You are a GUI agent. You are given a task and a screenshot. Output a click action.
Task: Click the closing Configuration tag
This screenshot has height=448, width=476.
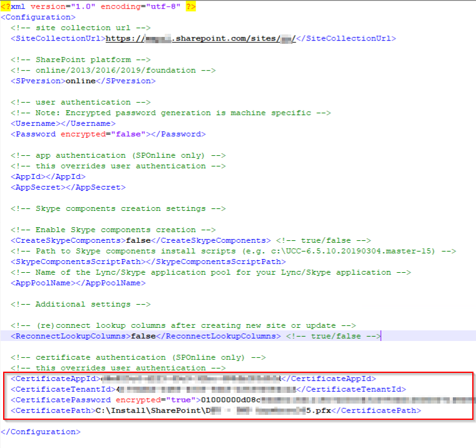click(40, 432)
